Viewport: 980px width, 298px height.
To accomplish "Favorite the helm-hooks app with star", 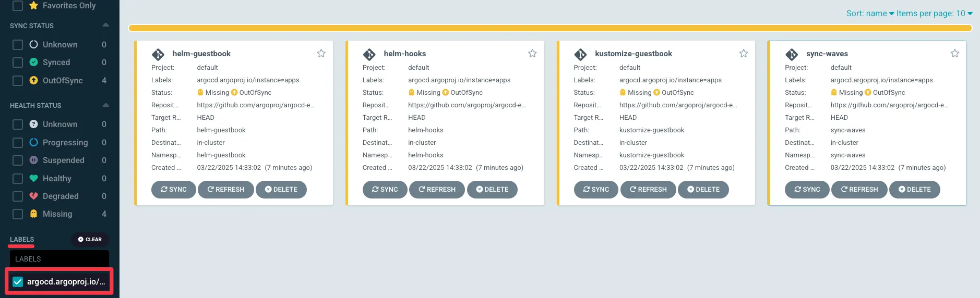I will (x=532, y=53).
